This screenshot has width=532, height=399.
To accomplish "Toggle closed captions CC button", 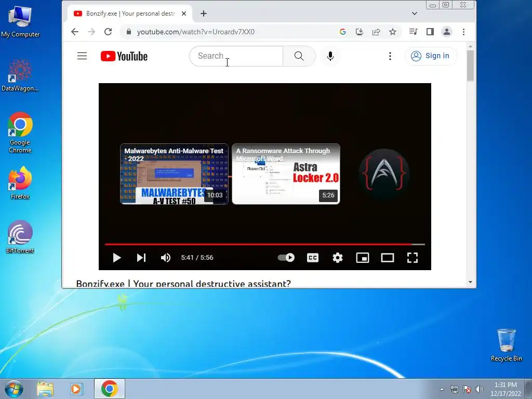I will point(312,258).
